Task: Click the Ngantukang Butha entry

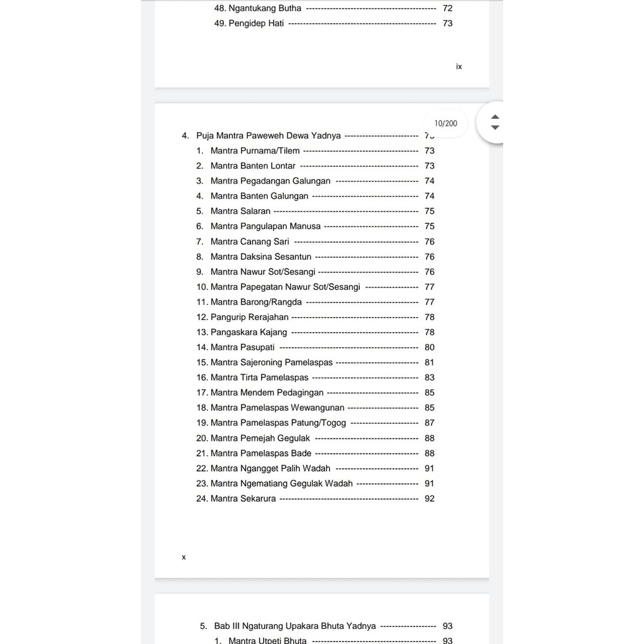Action: click(265, 8)
